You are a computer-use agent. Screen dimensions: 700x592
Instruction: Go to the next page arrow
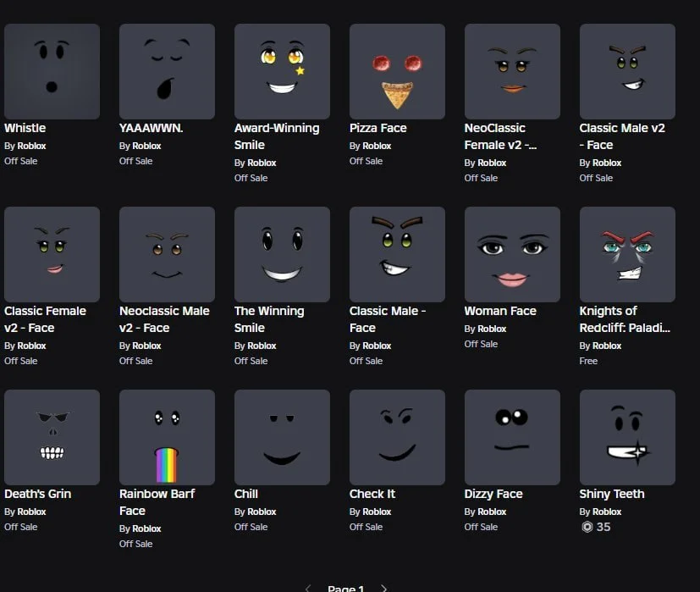point(384,588)
